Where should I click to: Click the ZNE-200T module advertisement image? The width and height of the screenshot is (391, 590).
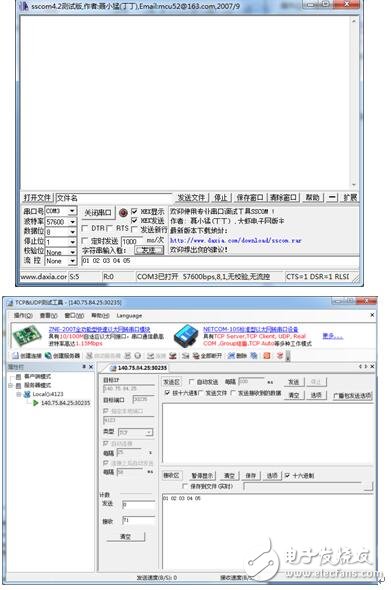[x=26, y=336]
